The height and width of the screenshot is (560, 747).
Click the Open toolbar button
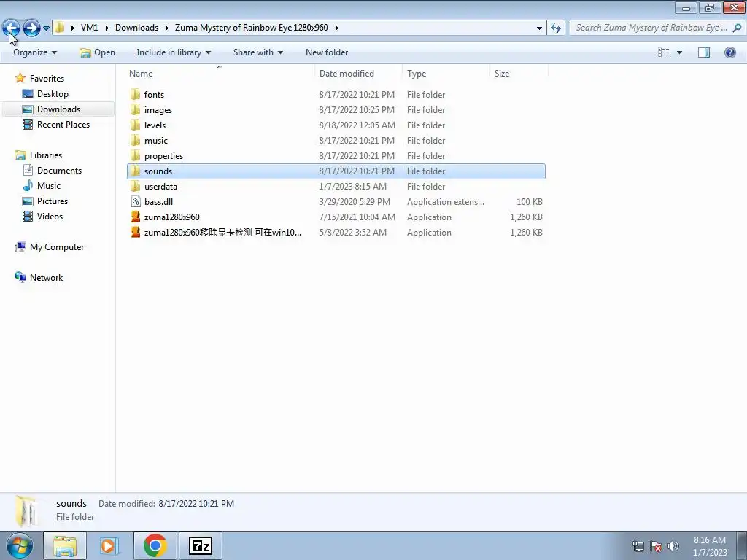coord(98,52)
